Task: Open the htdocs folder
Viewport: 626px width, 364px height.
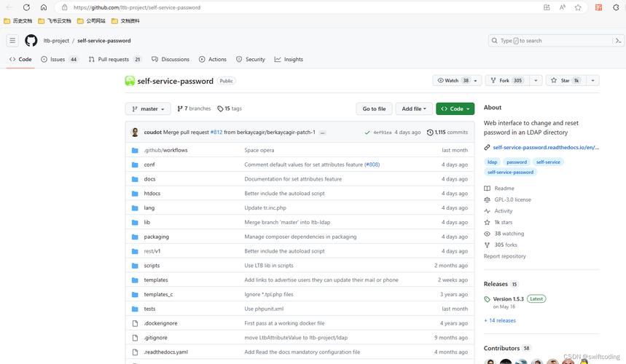Action: [x=152, y=194]
